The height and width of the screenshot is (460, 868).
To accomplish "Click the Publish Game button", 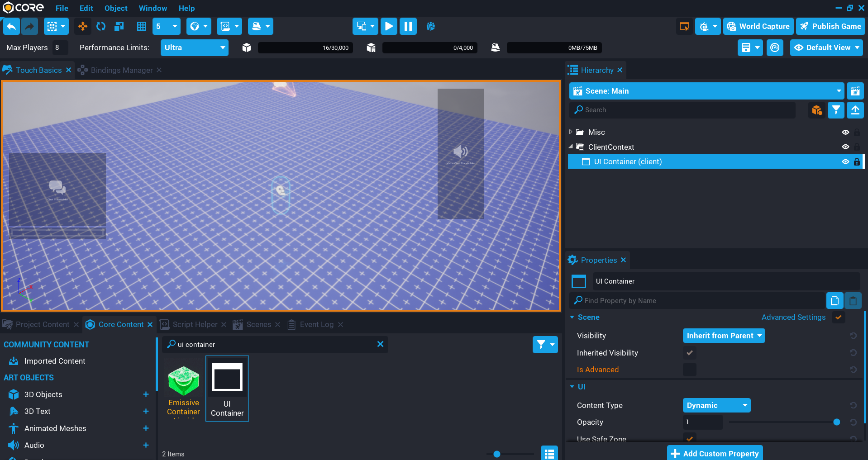I will 830,26.
